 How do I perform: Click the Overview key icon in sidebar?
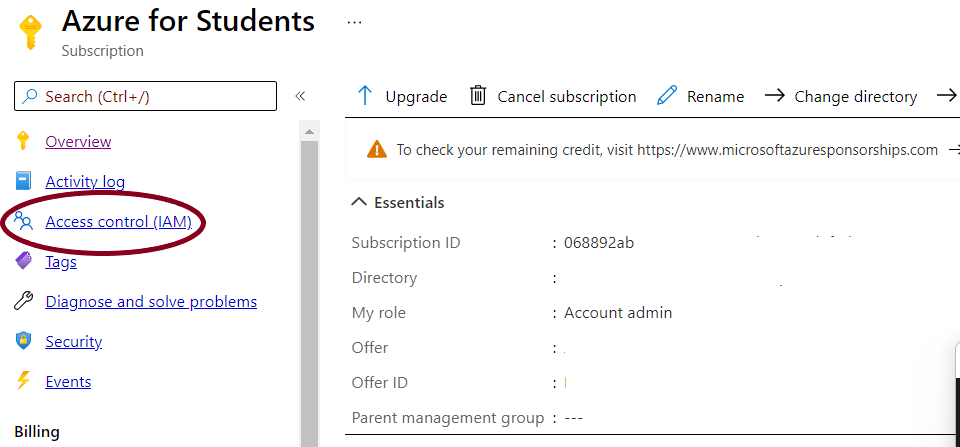pos(24,141)
